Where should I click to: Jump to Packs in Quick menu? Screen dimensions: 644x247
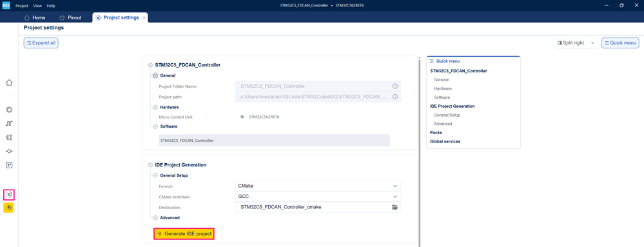click(436, 133)
